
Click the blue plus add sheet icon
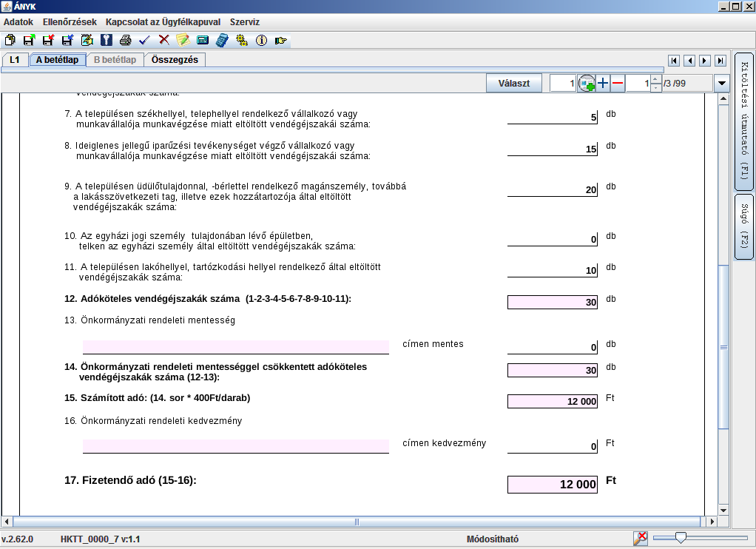pyautogui.click(x=603, y=83)
